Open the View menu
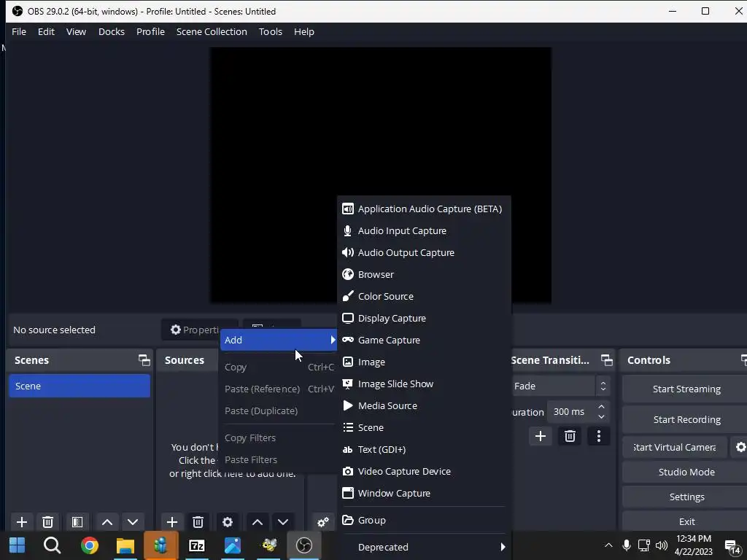Image resolution: width=747 pixels, height=560 pixels. click(76, 32)
